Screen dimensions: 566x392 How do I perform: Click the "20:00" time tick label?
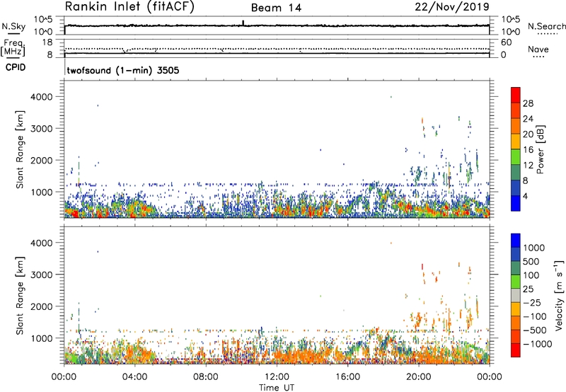pos(418,377)
